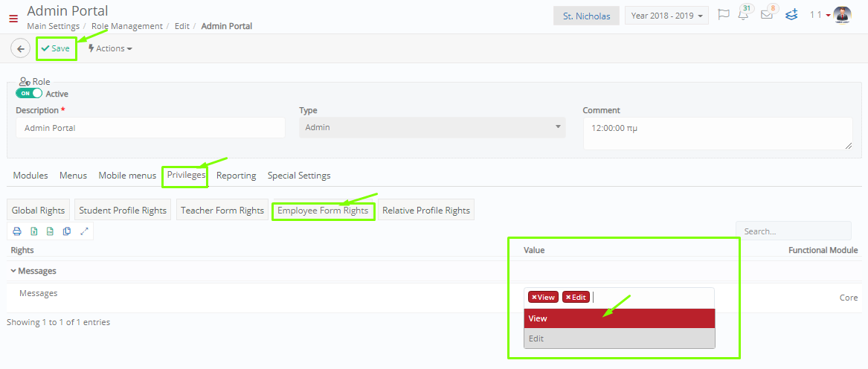
Task: Open the flag icon in header
Action: tap(724, 15)
